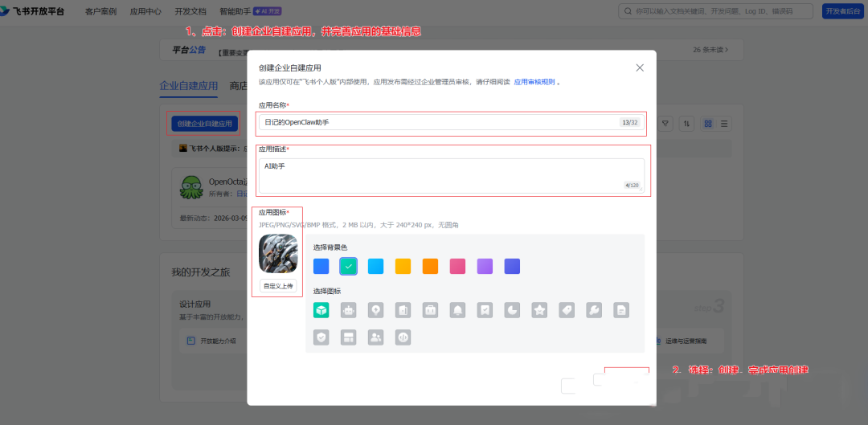
Task: Open the 应用审核规则 link
Action: [x=534, y=82]
